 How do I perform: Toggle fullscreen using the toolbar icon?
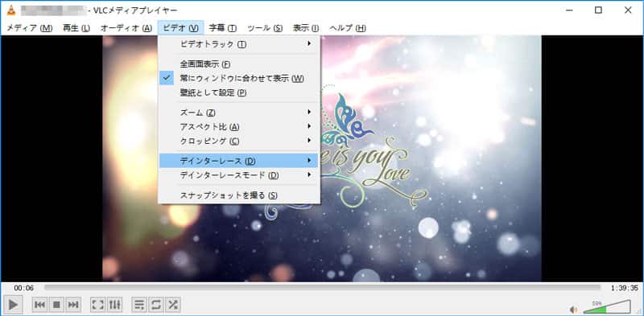(x=97, y=305)
